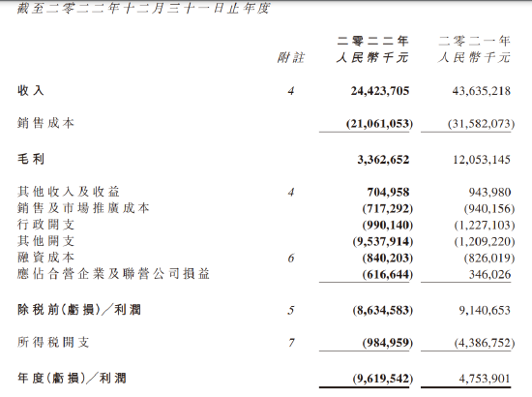Click the 收入 row label
Screen dimensions: 532x397
[x=31, y=91]
